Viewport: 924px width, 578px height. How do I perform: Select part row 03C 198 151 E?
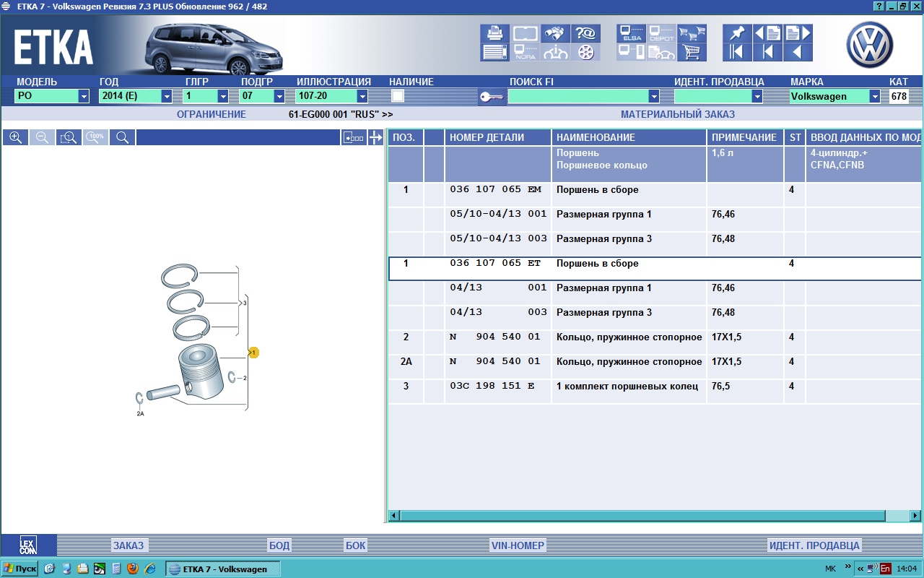(x=492, y=387)
